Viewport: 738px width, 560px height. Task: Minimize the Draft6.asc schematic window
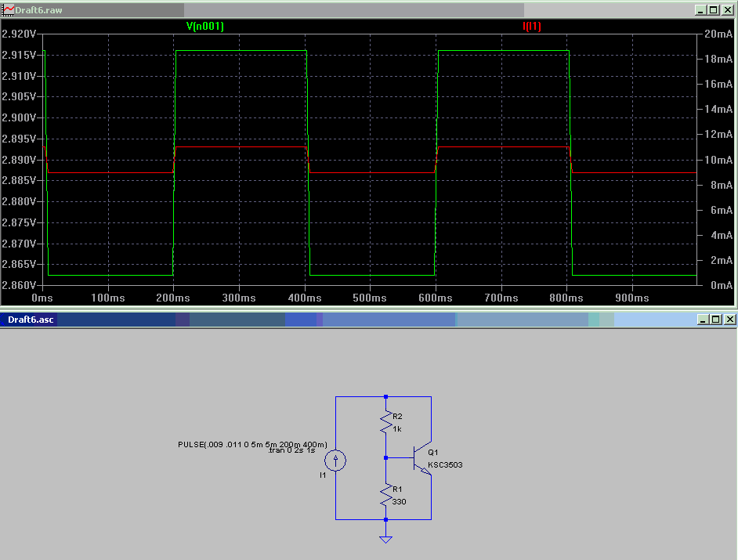[704, 320]
